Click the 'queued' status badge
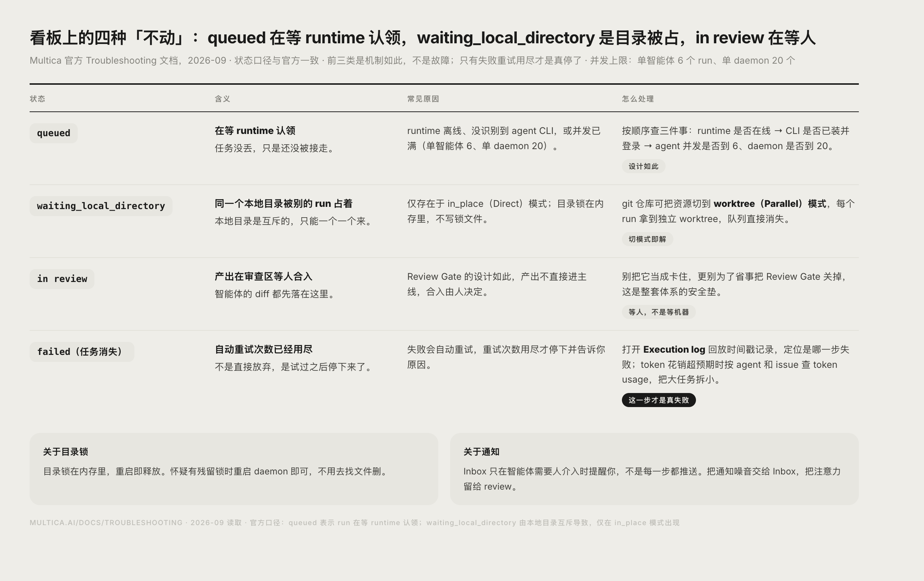The width and height of the screenshot is (924, 581). [x=53, y=133]
